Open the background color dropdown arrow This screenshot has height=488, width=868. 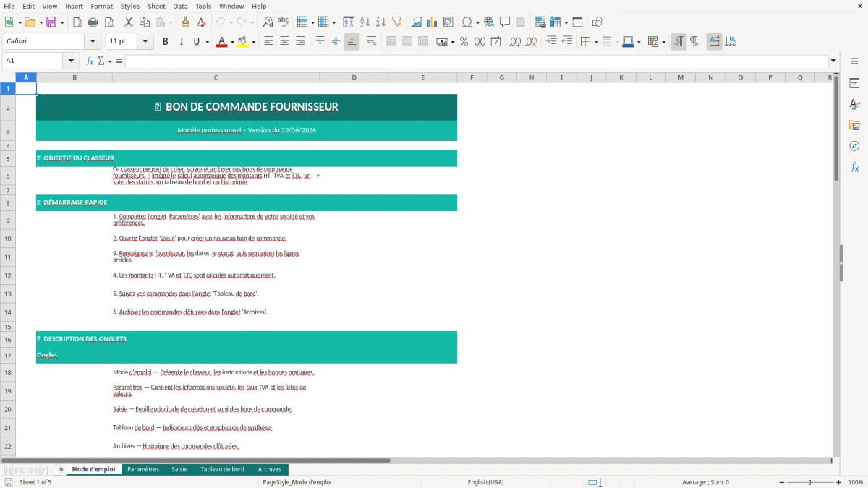[x=253, y=42]
